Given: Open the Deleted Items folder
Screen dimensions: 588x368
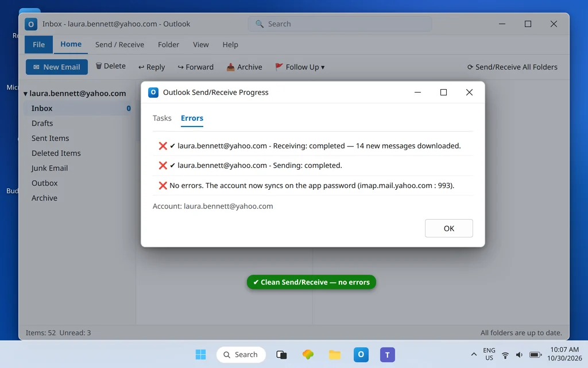Looking at the screenshot, I should pyautogui.click(x=56, y=153).
